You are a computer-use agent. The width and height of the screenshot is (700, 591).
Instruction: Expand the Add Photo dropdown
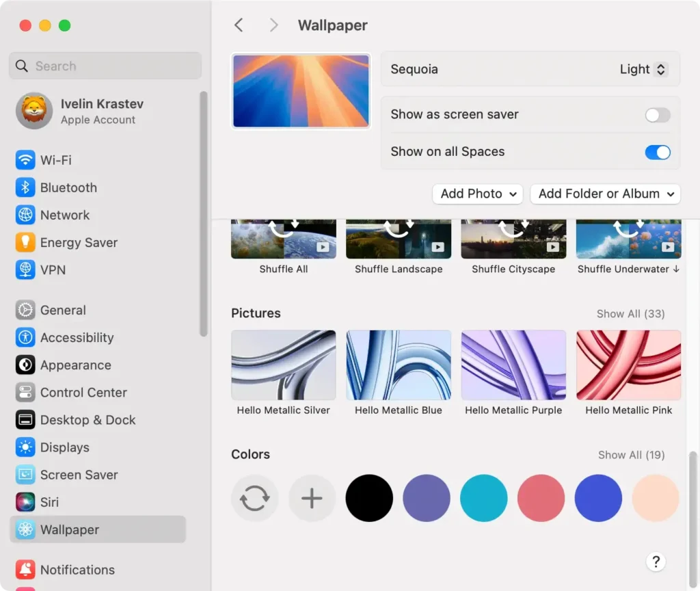[478, 194]
